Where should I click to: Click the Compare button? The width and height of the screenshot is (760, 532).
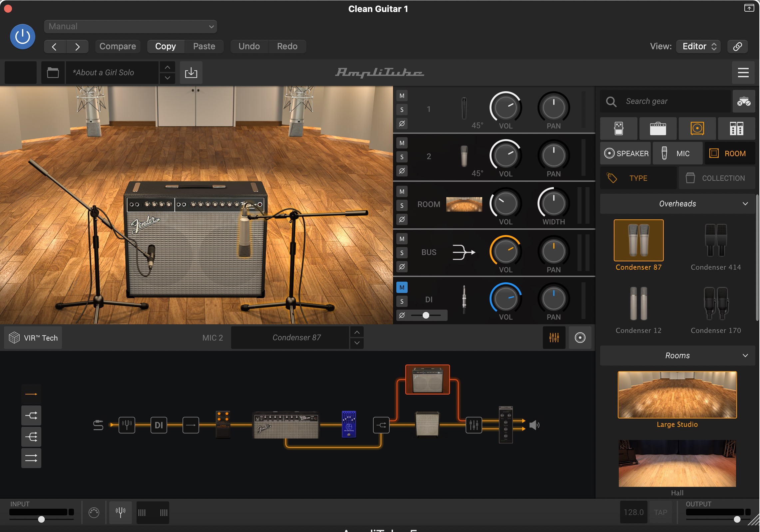(118, 47)
